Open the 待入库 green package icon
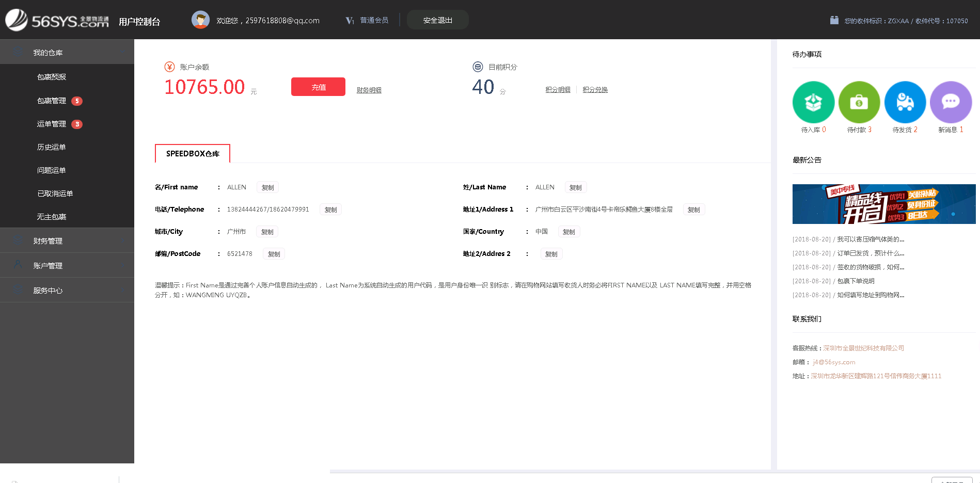Screen dimensions: 980x483 pyautogui.click(x=813, y=102)
